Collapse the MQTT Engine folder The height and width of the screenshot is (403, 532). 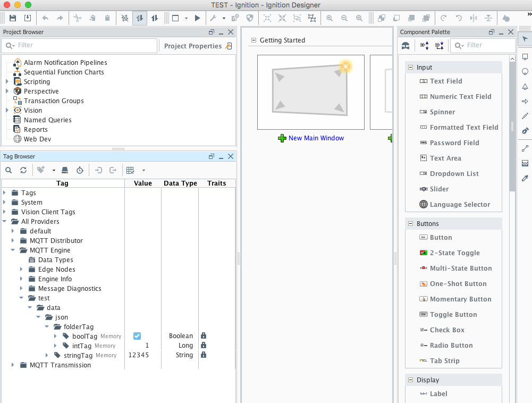13,250
